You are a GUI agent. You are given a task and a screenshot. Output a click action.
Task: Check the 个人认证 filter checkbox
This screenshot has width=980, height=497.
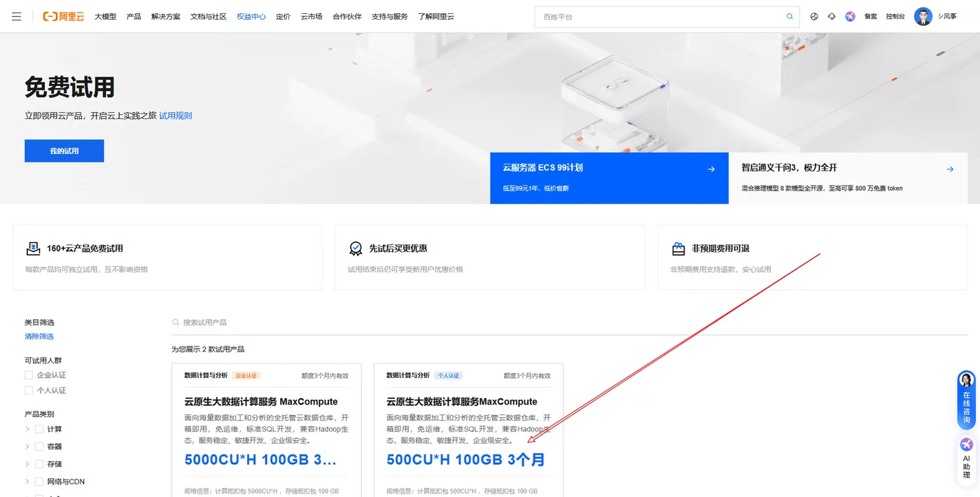click(29, 389)
